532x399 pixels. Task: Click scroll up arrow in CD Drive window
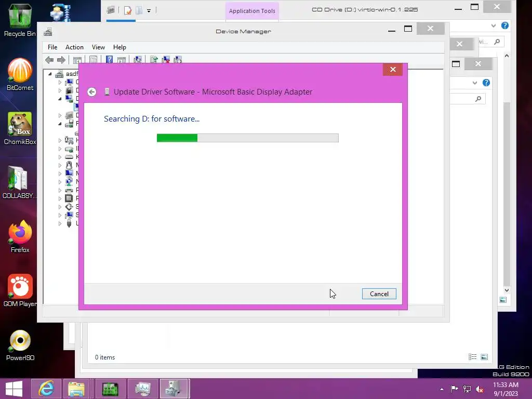507,56
